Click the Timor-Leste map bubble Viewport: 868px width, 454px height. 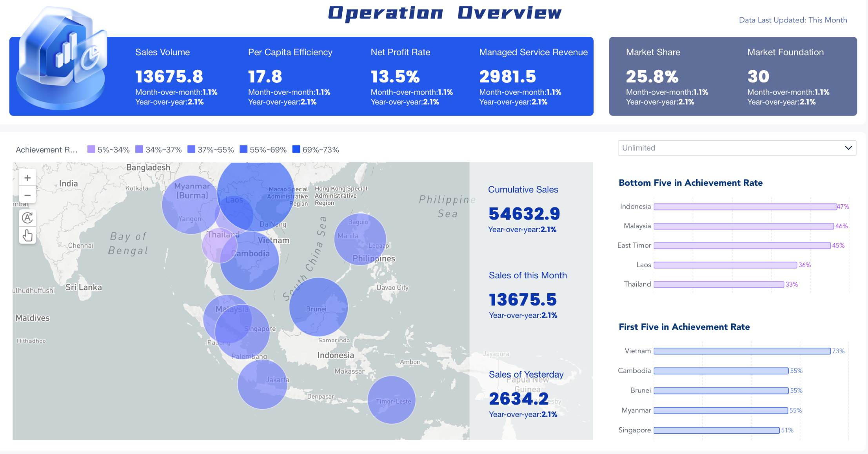point(391,400)
